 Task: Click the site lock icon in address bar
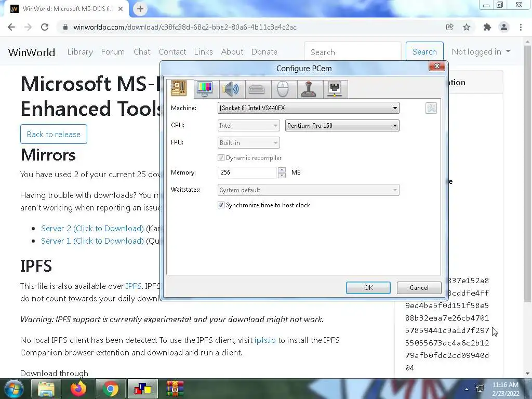click(x=65, y=27)
